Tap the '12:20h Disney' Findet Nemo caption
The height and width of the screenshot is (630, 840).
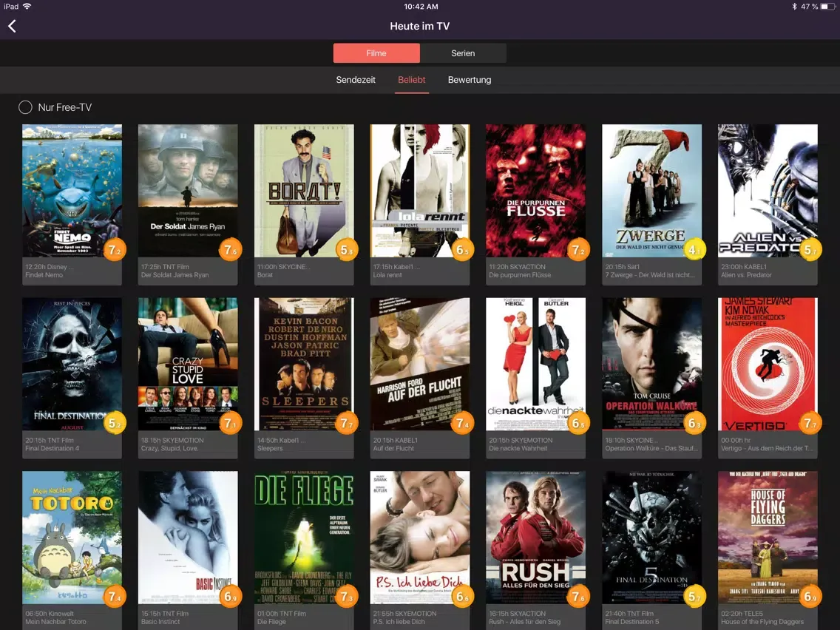pos(72,271)
